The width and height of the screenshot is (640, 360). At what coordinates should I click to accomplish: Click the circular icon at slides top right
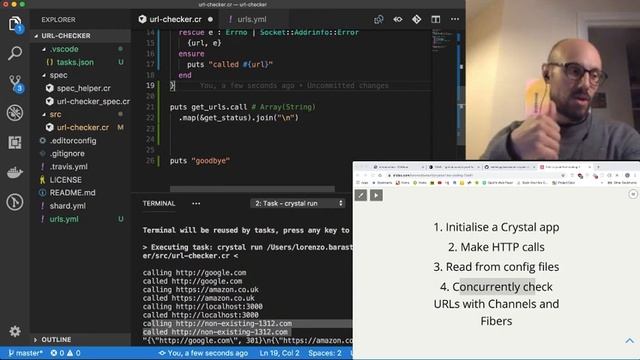point(633,194)
